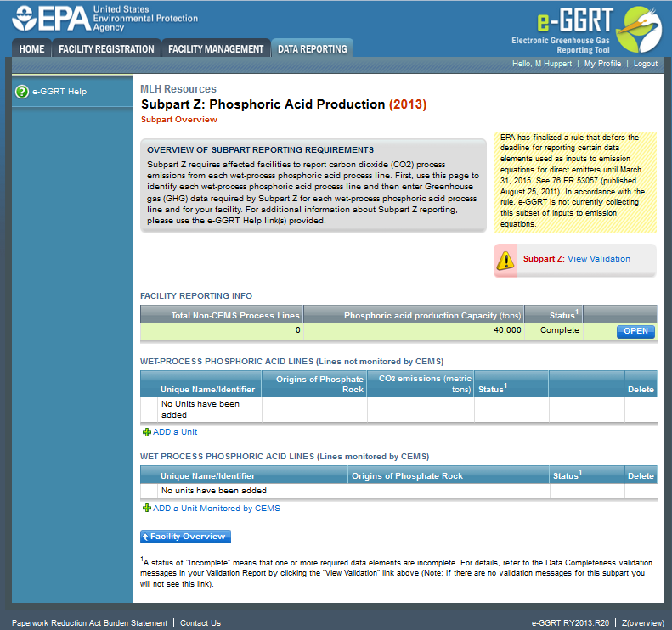The image size is (672, 630).
Task: Click the MLH Resources facility name
Action: coord(178,88)
